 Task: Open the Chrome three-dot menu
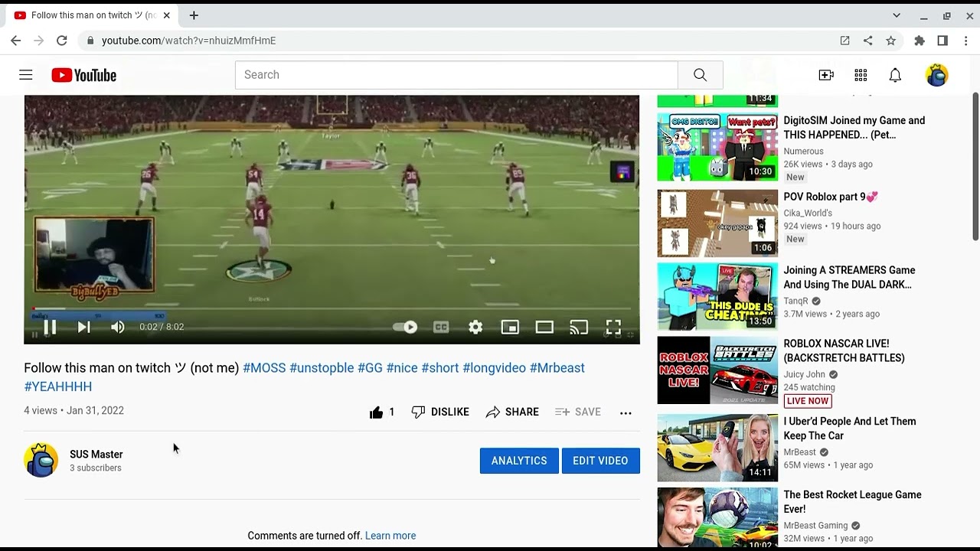tap(966, 41)
